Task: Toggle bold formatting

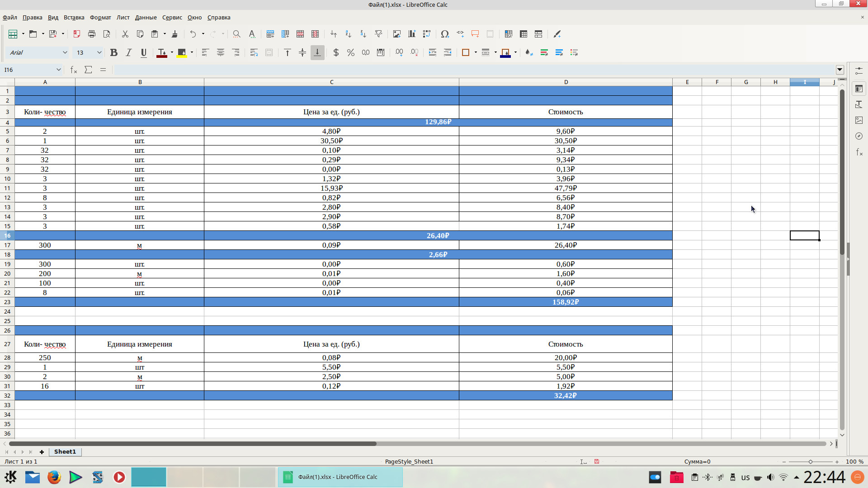Action: point(114,52)
